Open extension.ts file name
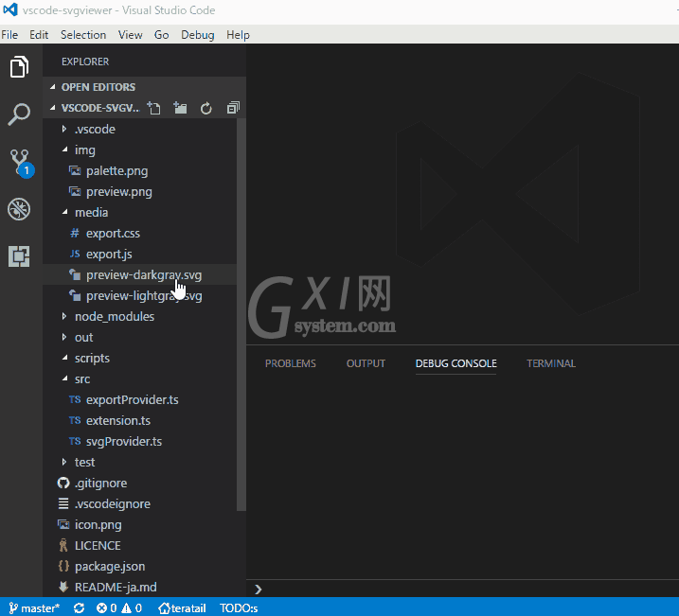 coord(118,420)
